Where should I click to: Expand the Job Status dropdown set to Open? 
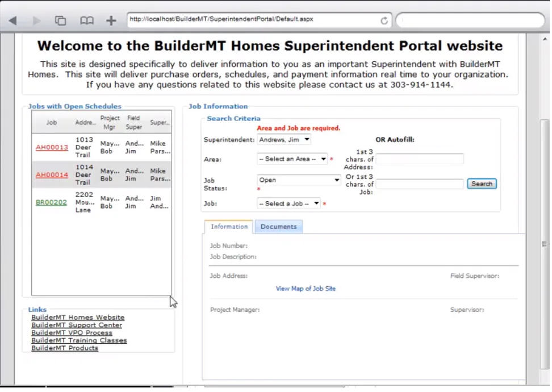pos(299,180)
